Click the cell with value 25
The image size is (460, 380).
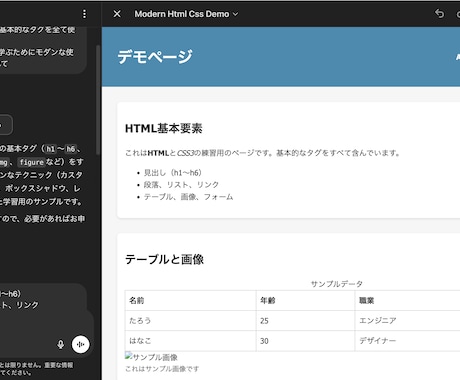(x=305, y=321)
